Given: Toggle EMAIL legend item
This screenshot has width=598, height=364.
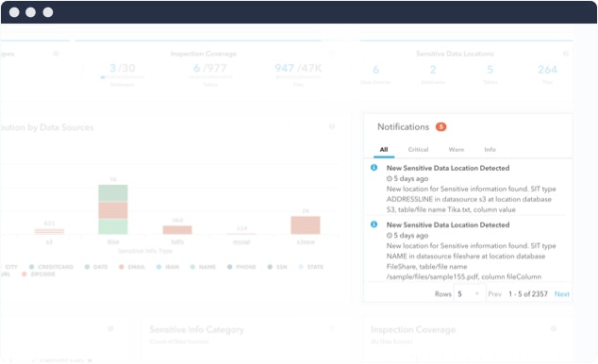Looking at the screenshot, I should pyautogui.click(x=132, y=267).
